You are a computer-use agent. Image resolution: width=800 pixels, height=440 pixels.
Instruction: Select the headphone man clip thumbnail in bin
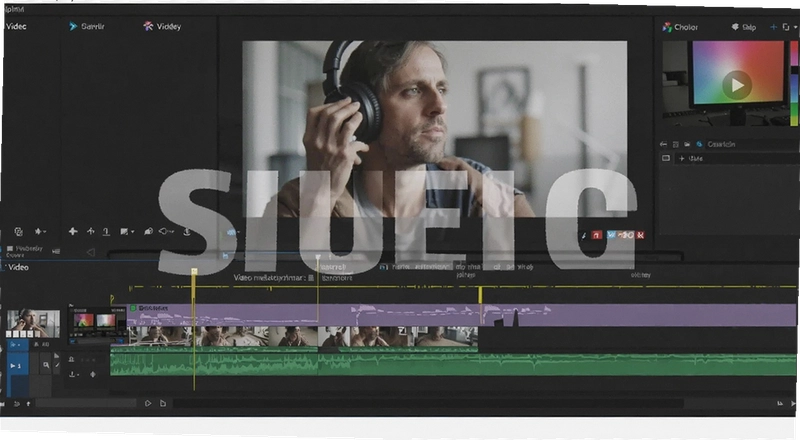tap(33, 323)
